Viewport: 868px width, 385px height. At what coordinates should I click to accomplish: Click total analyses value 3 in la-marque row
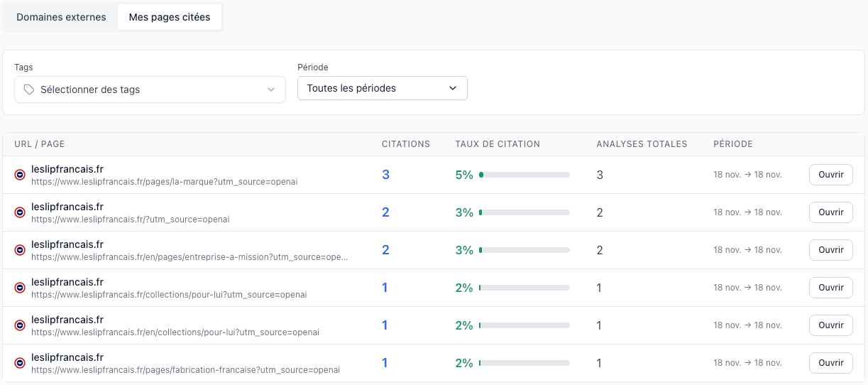coord(600,175)
